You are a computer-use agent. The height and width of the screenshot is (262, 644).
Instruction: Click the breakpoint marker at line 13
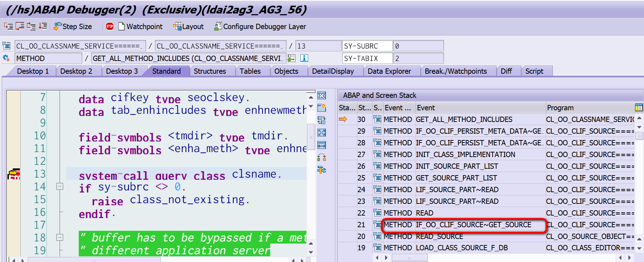click(x=14, y=174)
